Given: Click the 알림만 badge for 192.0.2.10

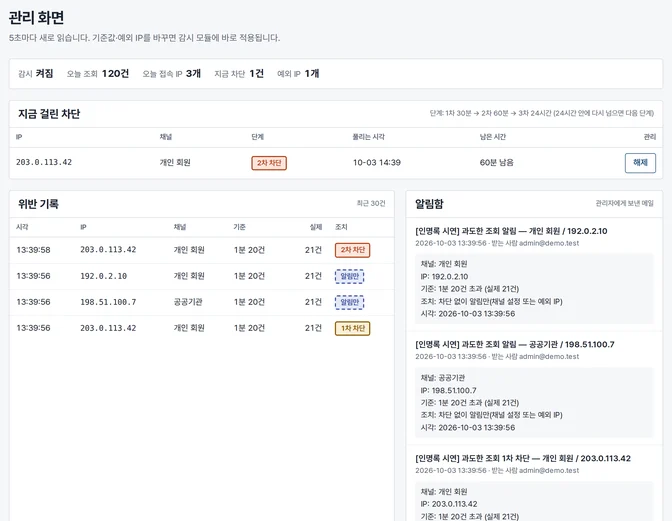Looking at the screenshot, I should click(x=349, y=276).
